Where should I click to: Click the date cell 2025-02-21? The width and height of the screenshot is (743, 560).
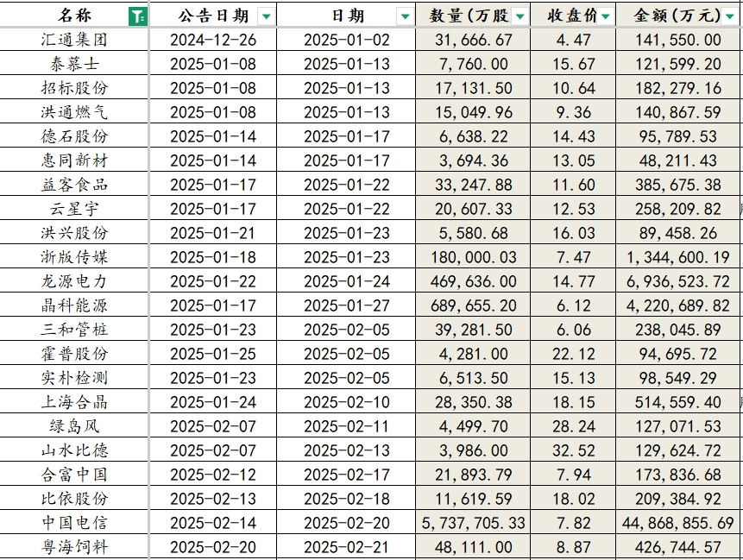tap(347, 547)
